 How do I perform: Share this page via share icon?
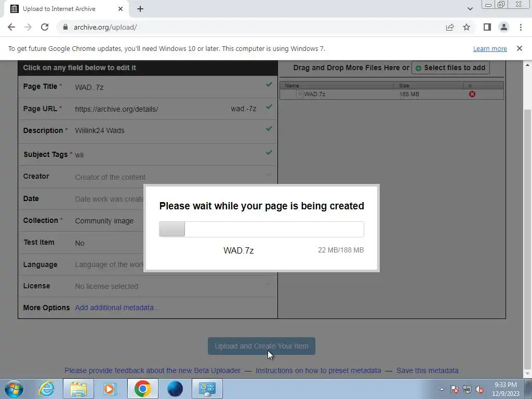[450, 27]
